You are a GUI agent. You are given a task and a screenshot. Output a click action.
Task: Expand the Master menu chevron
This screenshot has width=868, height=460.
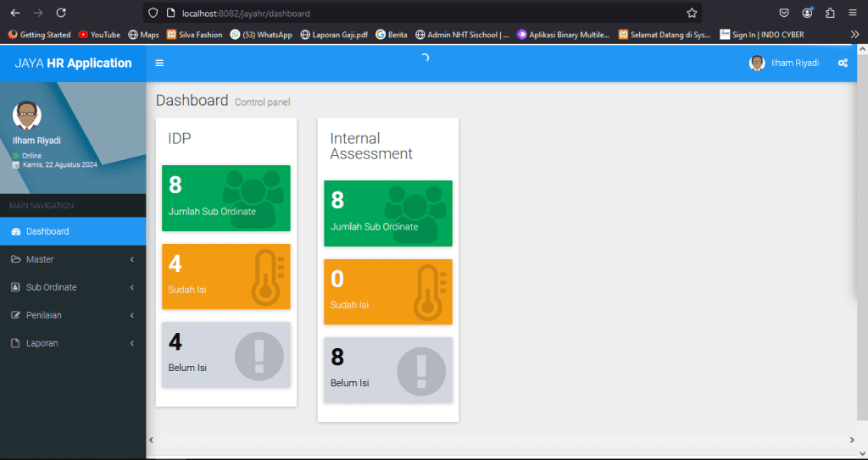132,259
